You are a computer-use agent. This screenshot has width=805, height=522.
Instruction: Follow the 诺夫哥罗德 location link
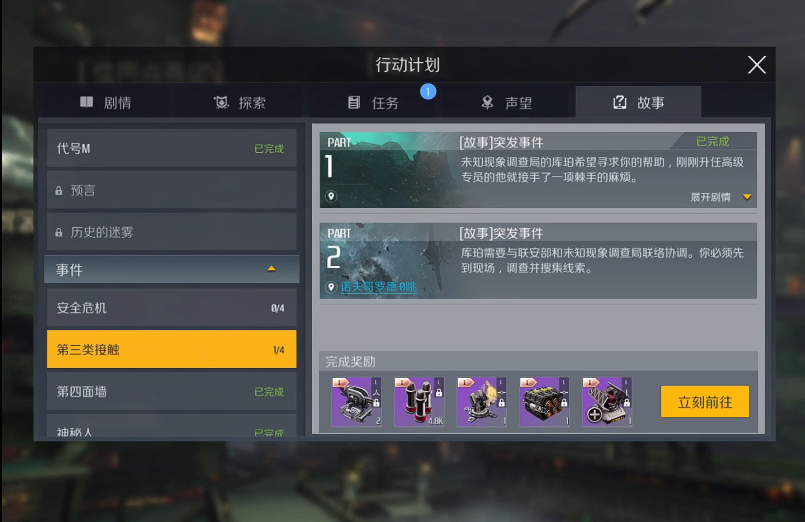click(x=378, y=287)
